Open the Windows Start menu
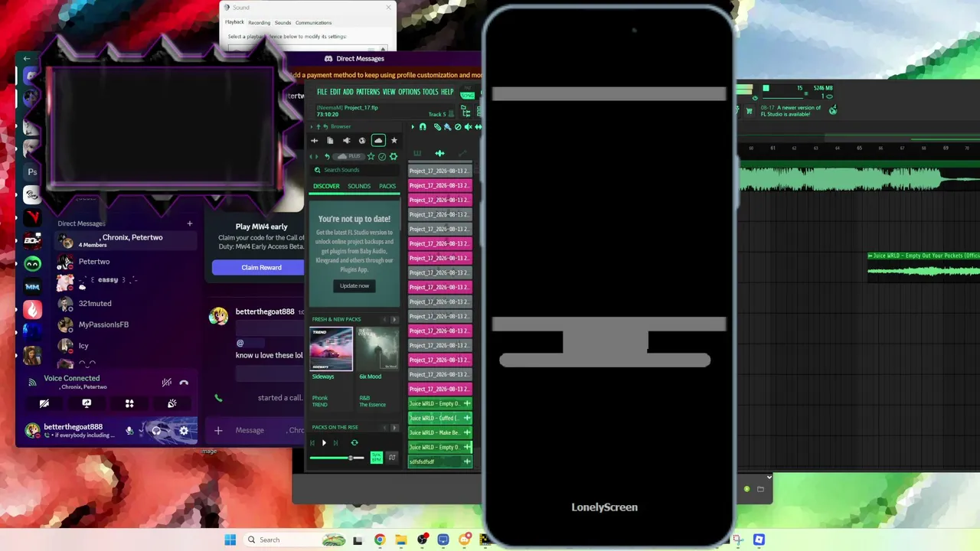 tap(230, 540)
